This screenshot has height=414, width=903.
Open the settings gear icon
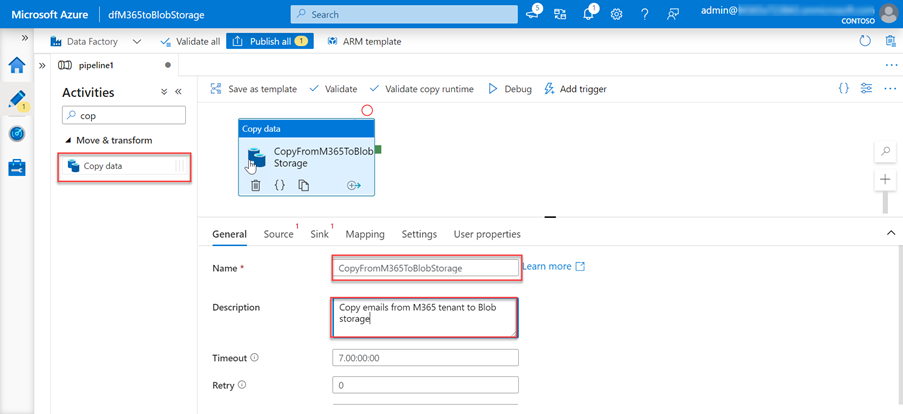click(617, 14)
